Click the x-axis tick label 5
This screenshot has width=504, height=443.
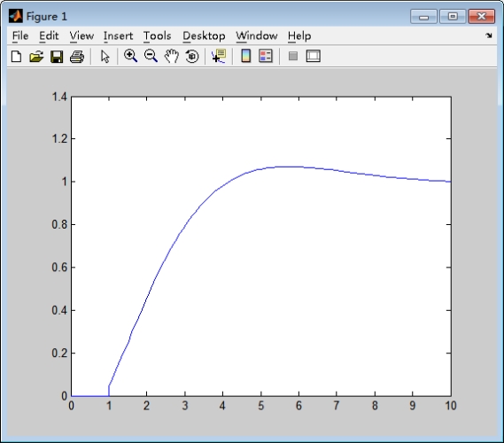261,406
